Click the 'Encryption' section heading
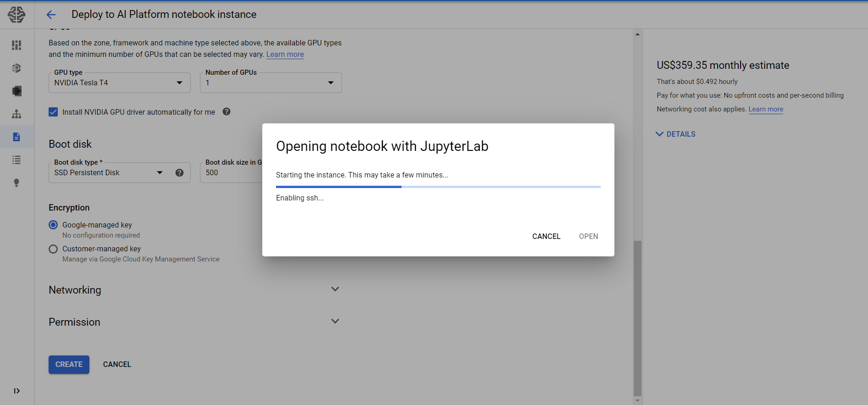868x405 pixels. 69,207
